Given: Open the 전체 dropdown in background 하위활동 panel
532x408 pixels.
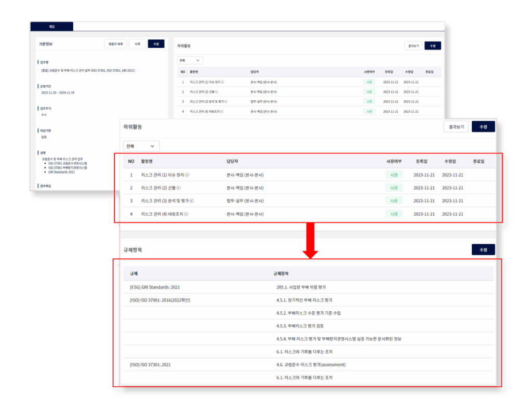Looking at the screenshot, I should click(x=190, y=61).
